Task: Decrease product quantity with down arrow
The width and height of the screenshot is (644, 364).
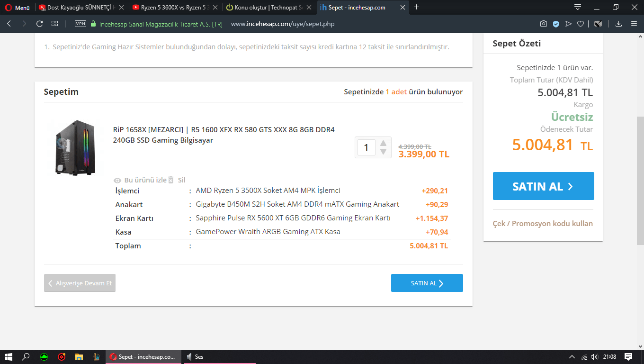Action: pos(384,152)
